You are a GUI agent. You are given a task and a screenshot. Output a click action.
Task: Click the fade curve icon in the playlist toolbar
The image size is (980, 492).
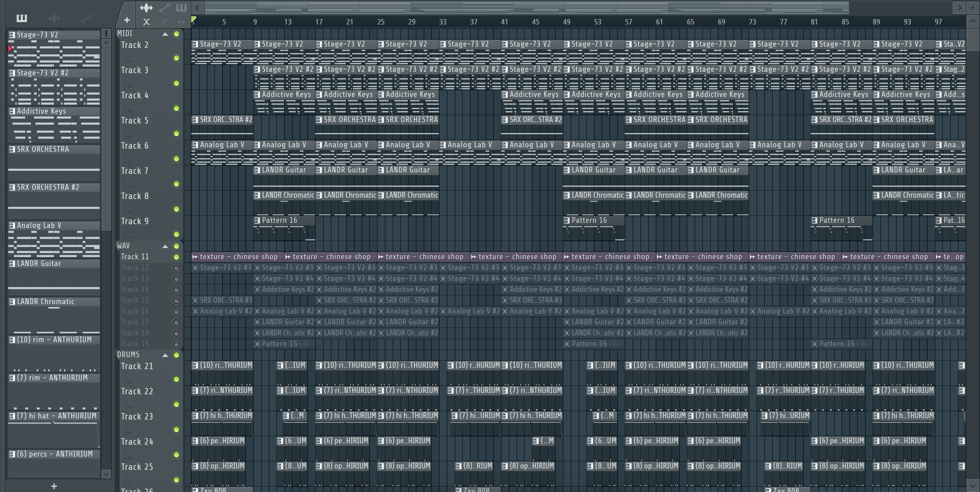(x=164, y=22)
